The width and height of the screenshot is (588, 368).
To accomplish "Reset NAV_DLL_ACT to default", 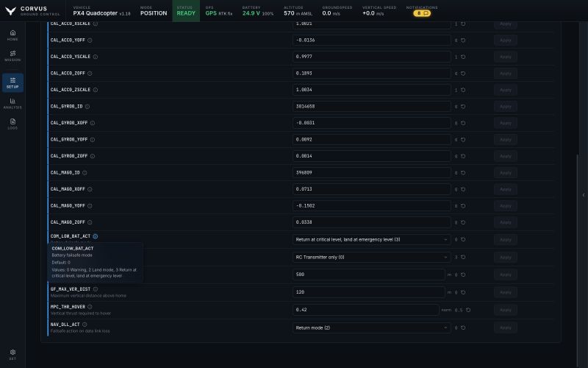I will tap(463, 328).
